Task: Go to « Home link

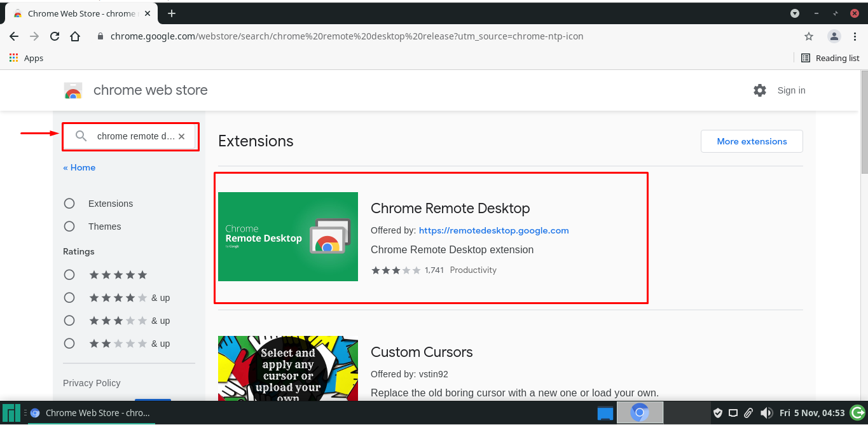Action: (x=79, y=167)
